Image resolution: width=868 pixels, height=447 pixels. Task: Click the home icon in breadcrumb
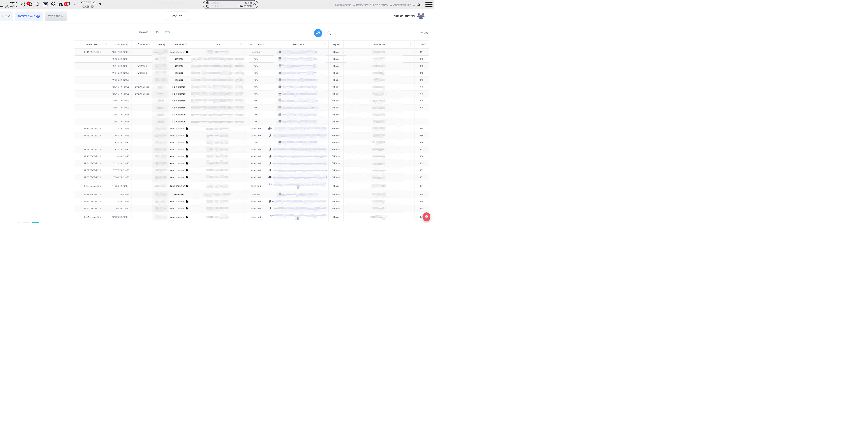pos(418,5)
